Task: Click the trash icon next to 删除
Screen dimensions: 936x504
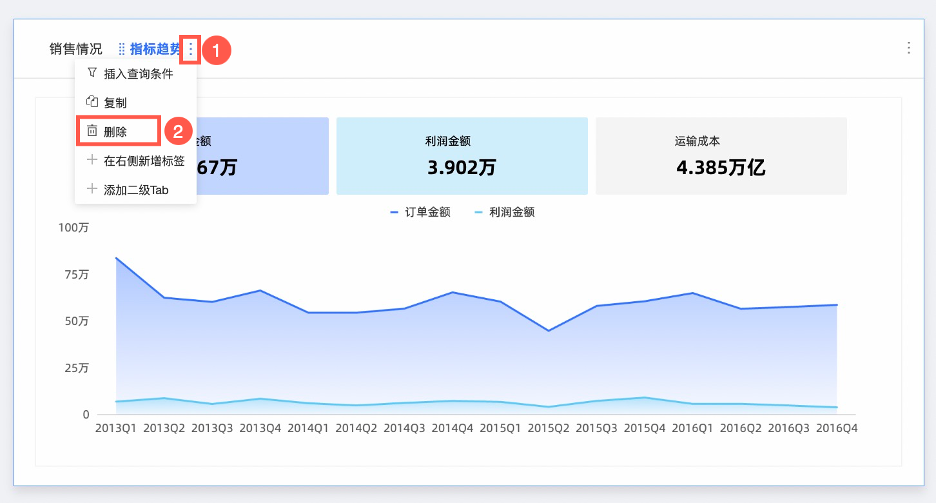Action: pyautogui.click(x=92, y=131)
